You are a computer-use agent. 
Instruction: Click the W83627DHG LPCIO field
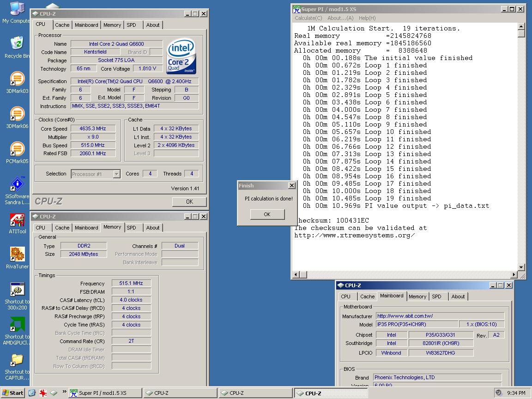coord(441,353)
